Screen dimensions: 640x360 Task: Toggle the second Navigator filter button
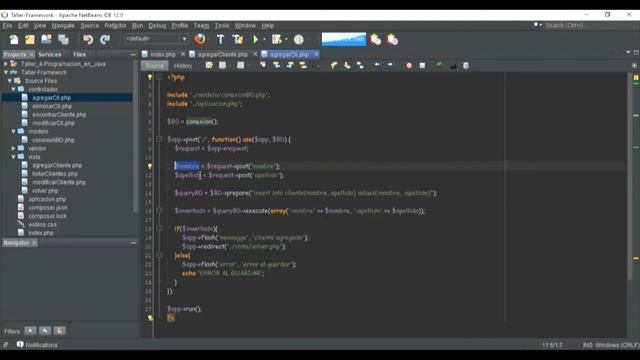click(x=45, y=331)
